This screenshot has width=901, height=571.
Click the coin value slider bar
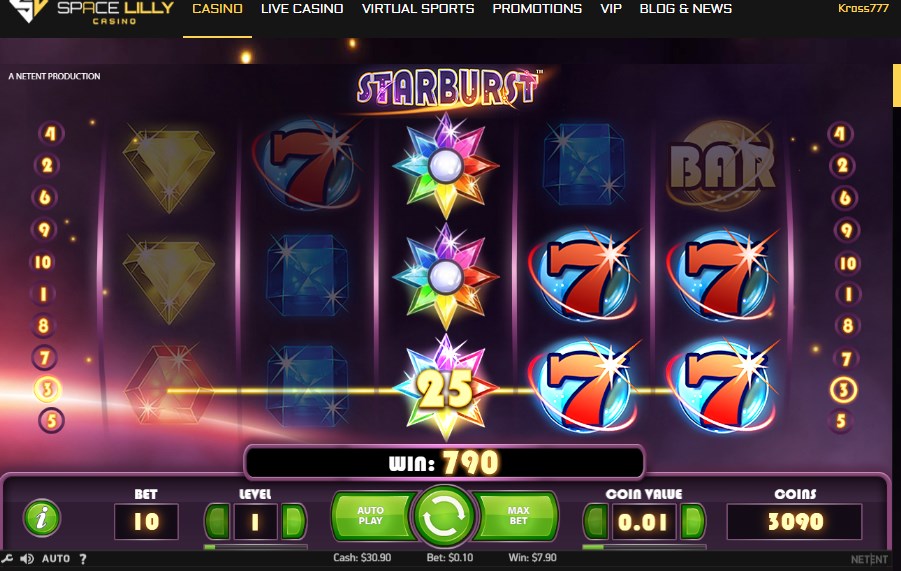pos(644,547)
